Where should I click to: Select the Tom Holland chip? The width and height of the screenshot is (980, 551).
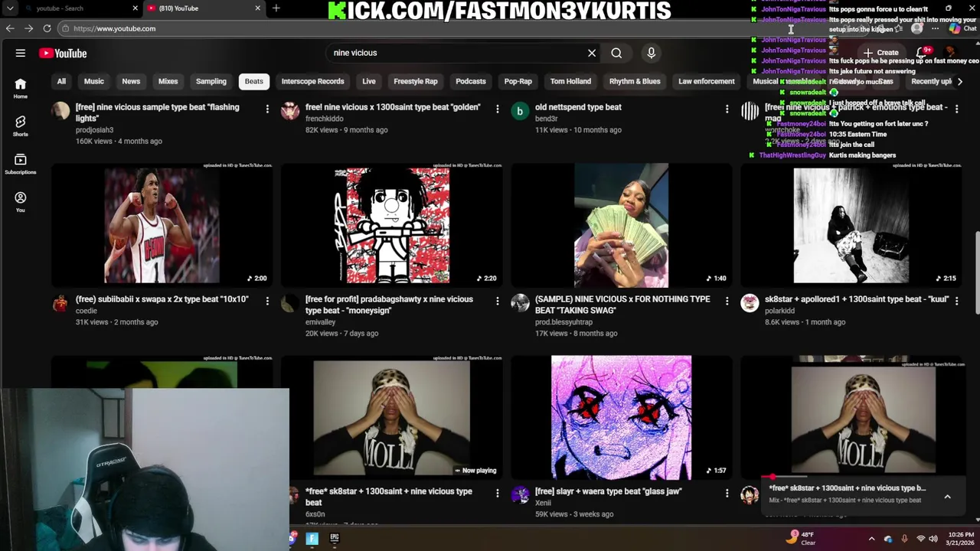[x=570, y=81]
